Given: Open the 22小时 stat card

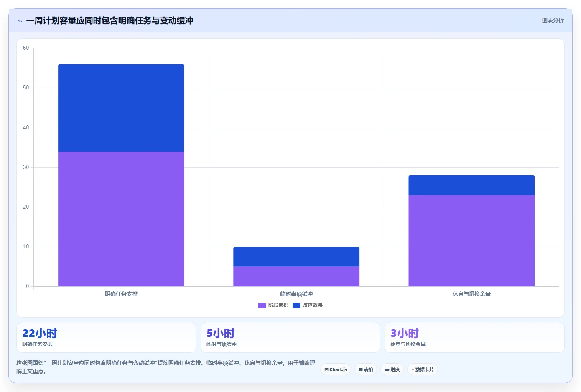Looking at the screenshot, I should [x=106, y=337].
